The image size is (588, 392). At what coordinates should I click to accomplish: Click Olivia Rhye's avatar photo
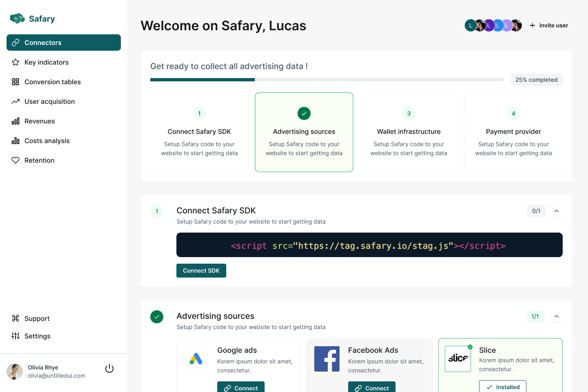click(x=15, y=372)
